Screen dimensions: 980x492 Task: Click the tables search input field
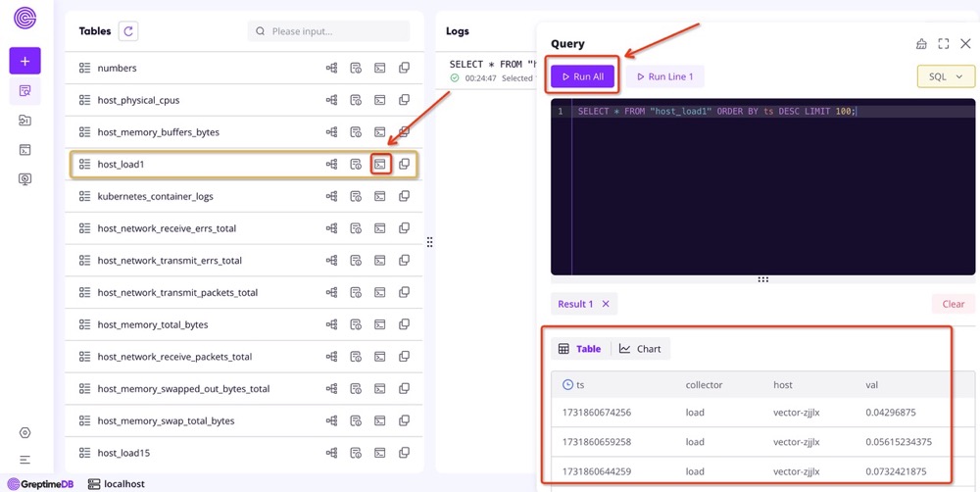tap(333, 31)
